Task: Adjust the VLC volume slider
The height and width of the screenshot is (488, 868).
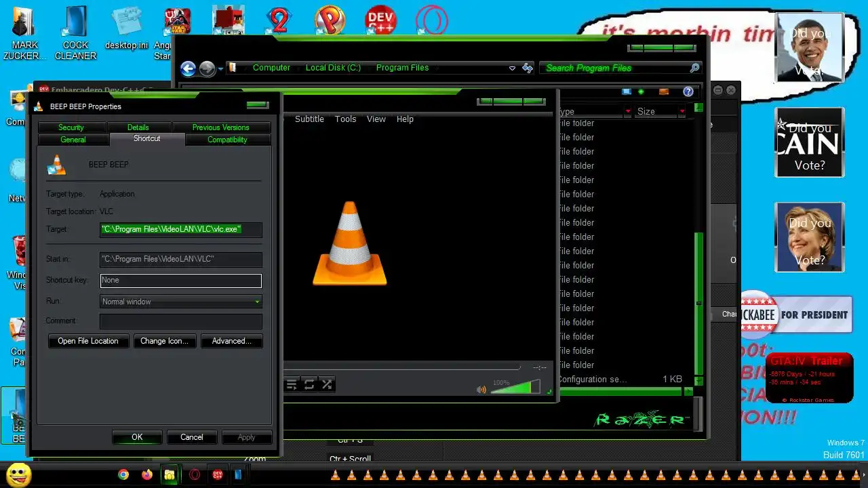Action: click(x=515, y=387)
